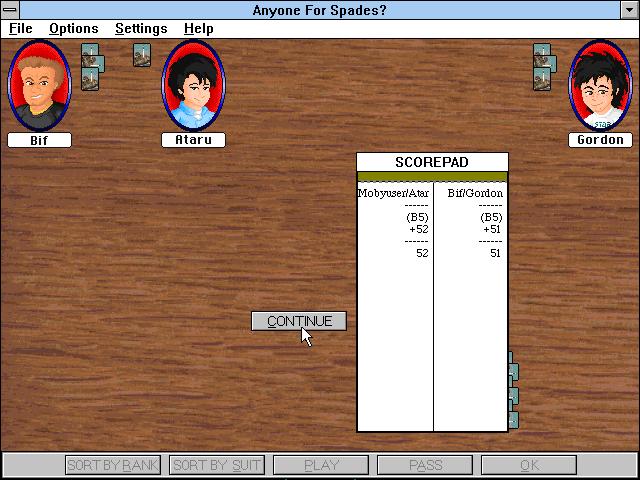
Task: Click the CONTINUE button
Action: (x=299, y=321)
